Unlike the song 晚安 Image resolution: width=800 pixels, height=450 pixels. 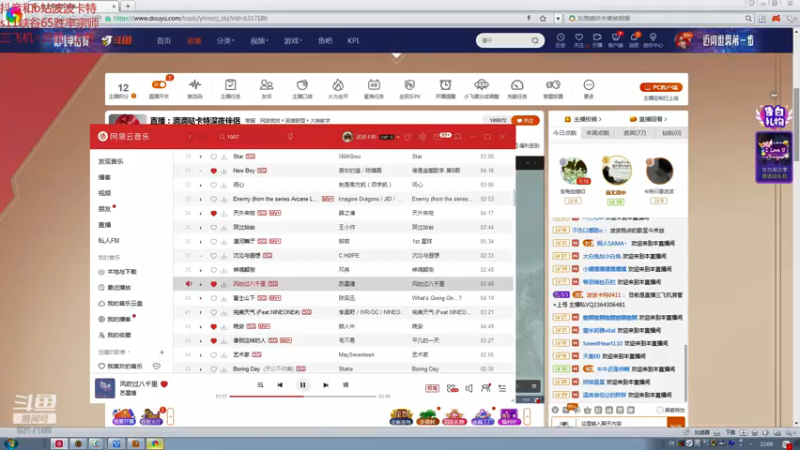coord(214,327)
